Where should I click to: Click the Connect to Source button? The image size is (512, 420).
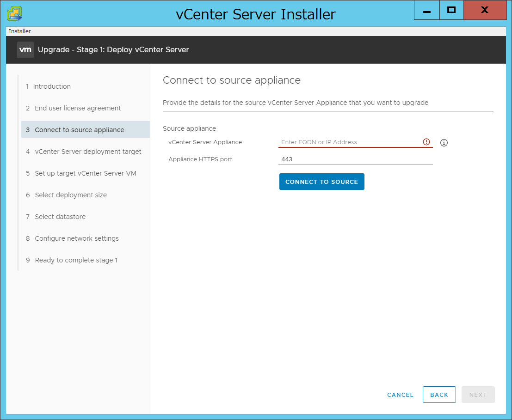click(321, 182)
